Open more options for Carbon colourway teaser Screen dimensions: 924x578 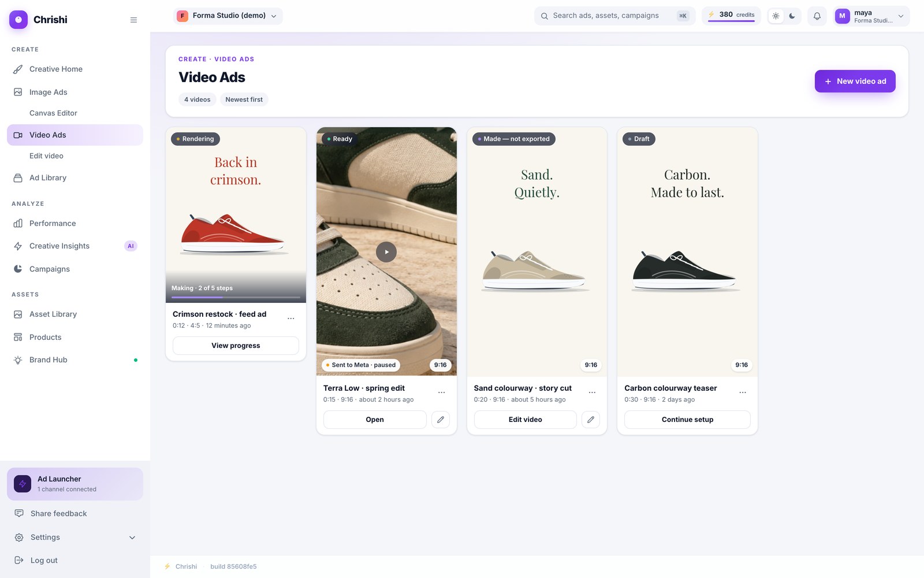click(743, 392)
